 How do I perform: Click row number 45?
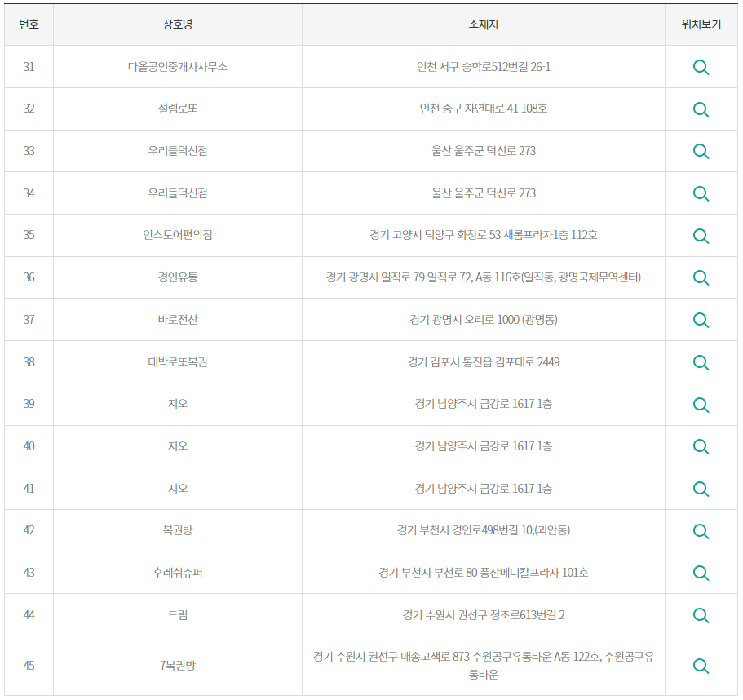click(x=29, y=666)
